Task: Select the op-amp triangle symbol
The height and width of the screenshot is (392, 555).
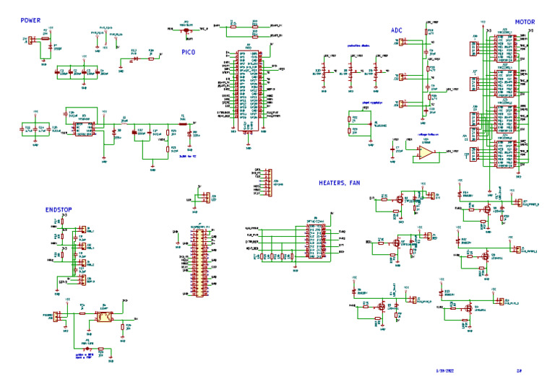Action: 426,152
